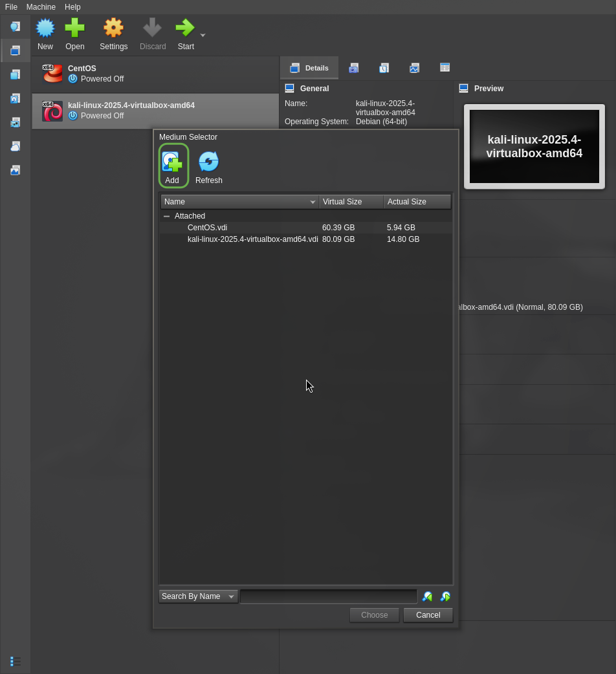
Task: Switch to the Logs clock tab
Action: click(384, 68)
